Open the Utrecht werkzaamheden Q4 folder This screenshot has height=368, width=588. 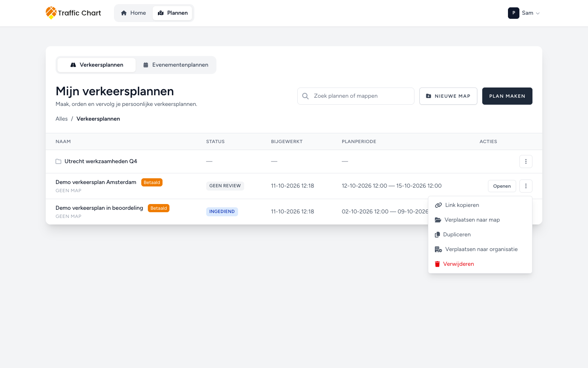point(101,162)
